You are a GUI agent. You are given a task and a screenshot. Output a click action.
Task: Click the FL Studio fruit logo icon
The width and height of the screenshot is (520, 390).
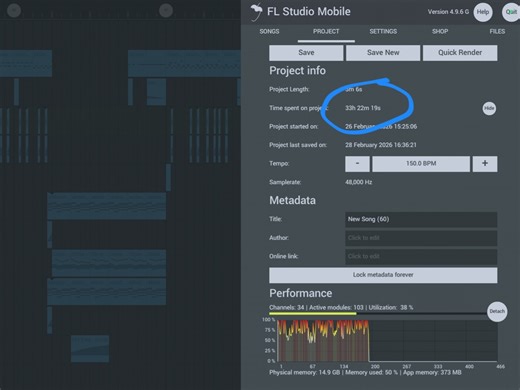[x=256, y=12]
